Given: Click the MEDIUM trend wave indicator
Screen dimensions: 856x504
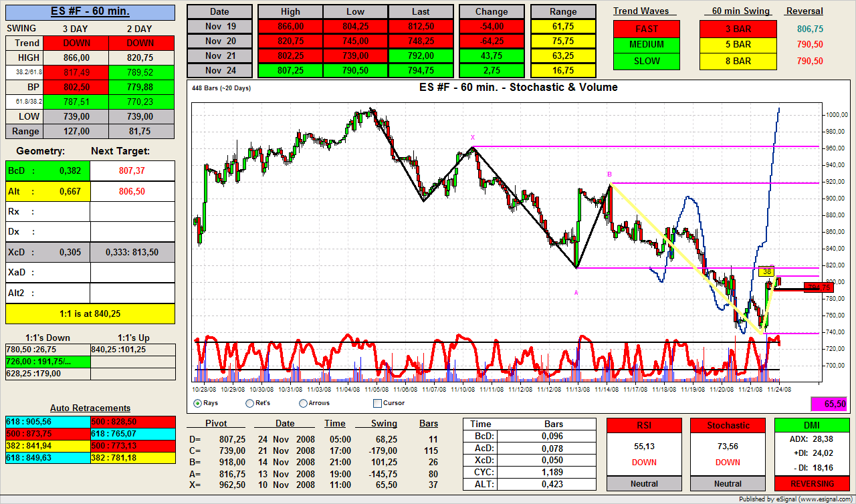Looking at the screenshot, I should (x=647, y=45).
